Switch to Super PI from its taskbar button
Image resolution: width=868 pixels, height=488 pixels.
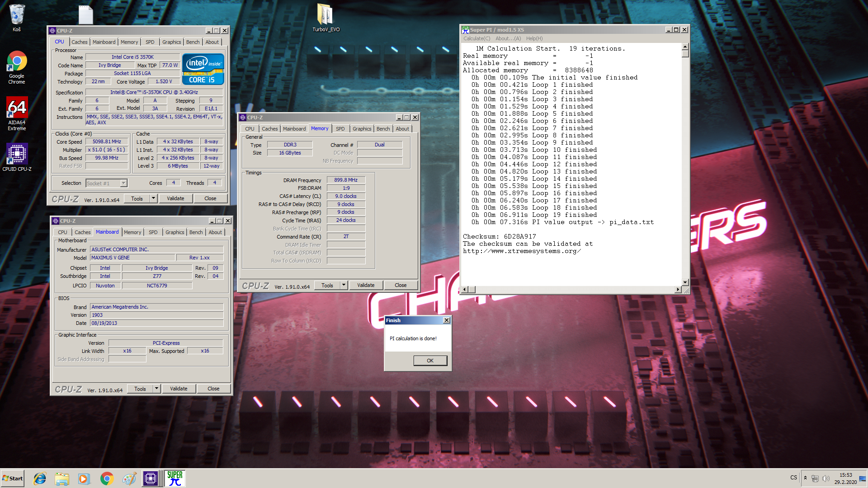[x=175, y=479]
